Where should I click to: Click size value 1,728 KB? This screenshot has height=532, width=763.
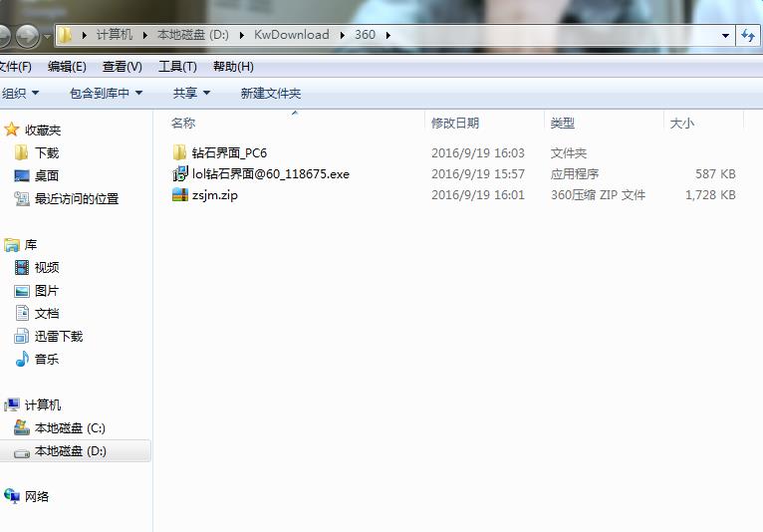click(710, 194)
